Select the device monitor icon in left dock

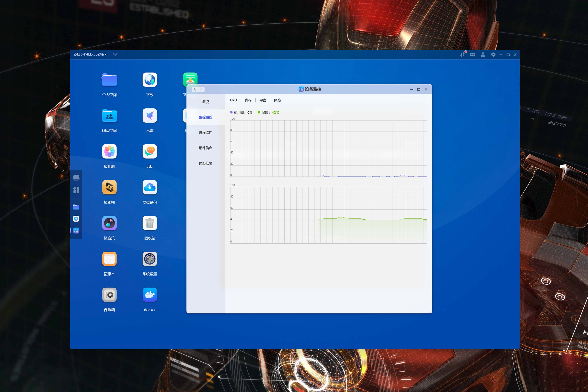click(x=76, y=231)
